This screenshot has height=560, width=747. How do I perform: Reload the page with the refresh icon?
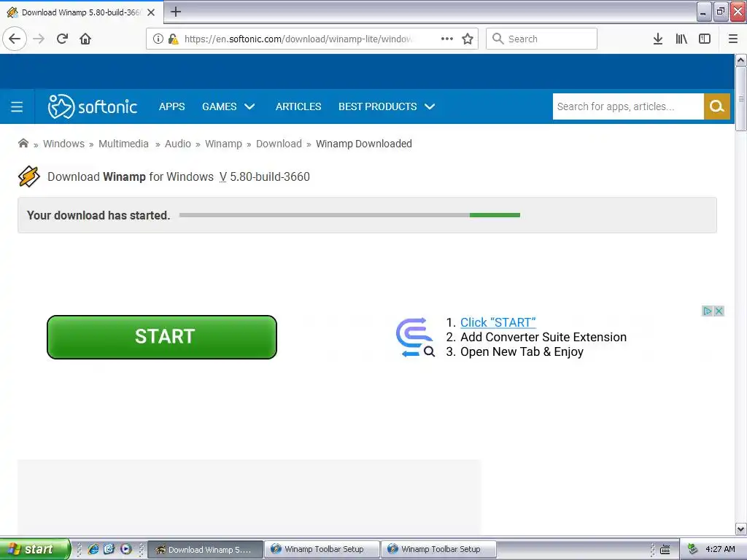click(x=62, y=39)
